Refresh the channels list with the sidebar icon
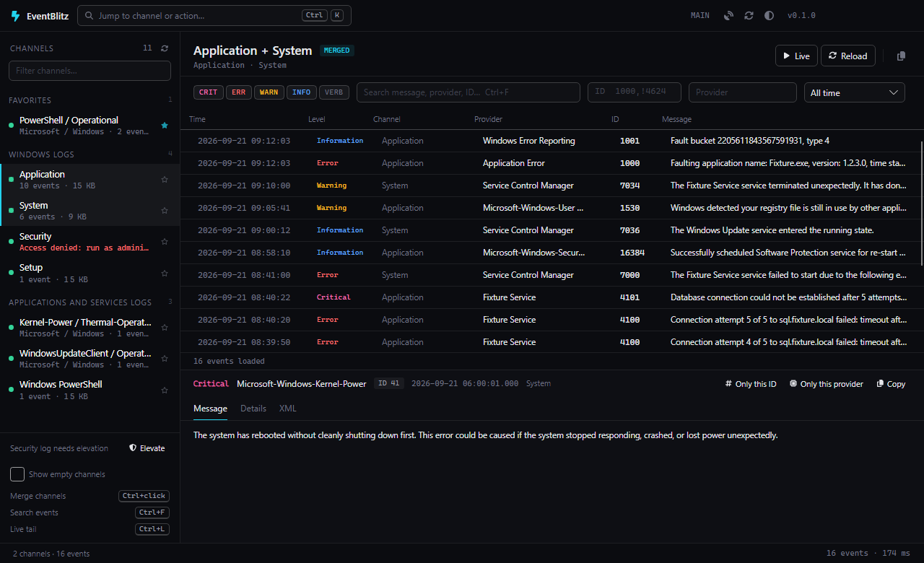Screen dimensions: 924x563 [x=165, y=48]
